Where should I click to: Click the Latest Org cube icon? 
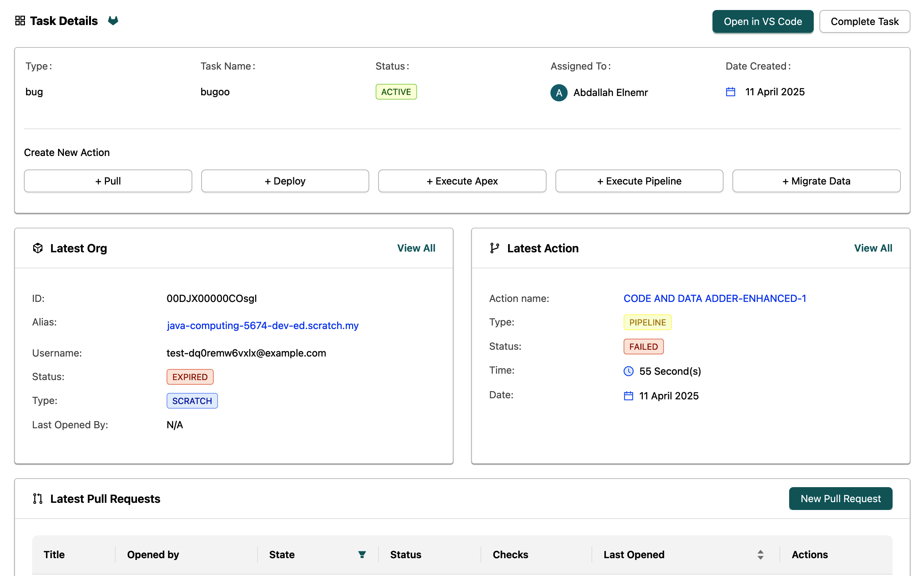(38, 248)
